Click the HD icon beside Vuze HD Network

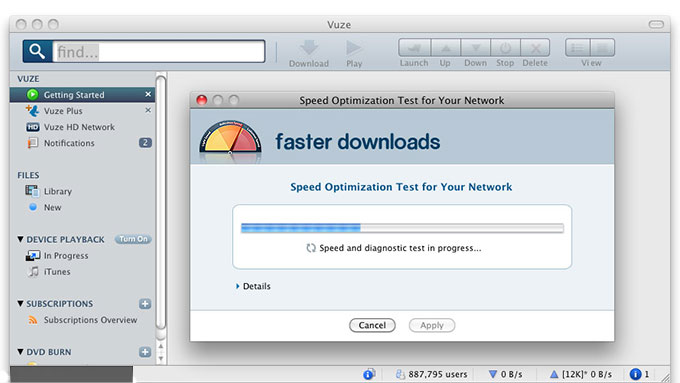tap(33, 127)
